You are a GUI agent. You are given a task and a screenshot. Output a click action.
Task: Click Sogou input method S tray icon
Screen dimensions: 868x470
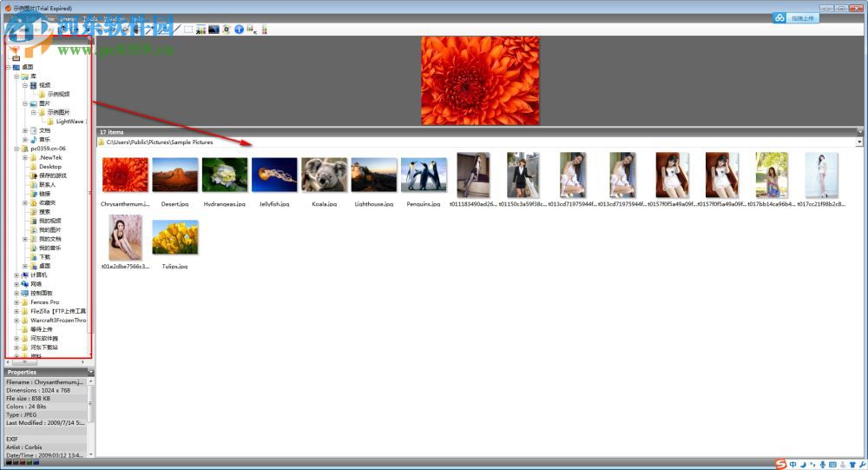click(780, 465)
